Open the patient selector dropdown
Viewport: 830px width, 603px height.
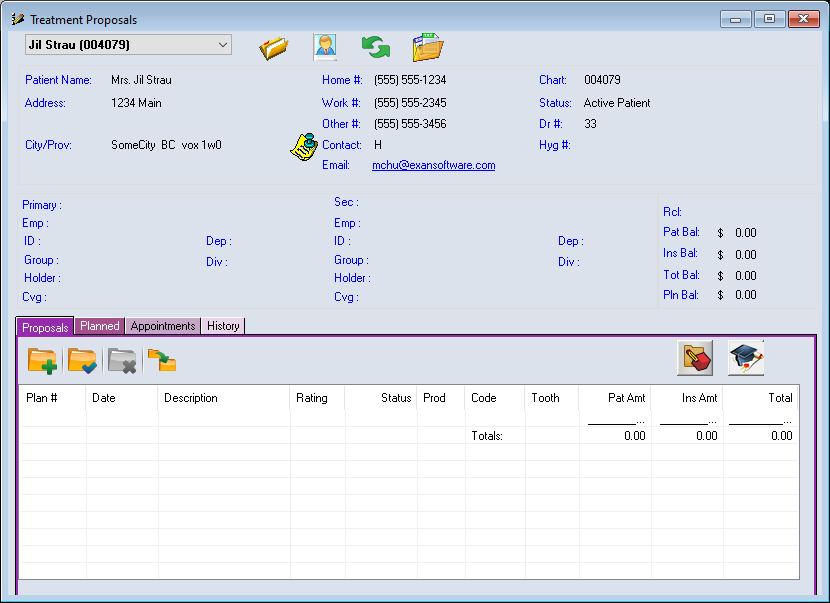[221, 45]
